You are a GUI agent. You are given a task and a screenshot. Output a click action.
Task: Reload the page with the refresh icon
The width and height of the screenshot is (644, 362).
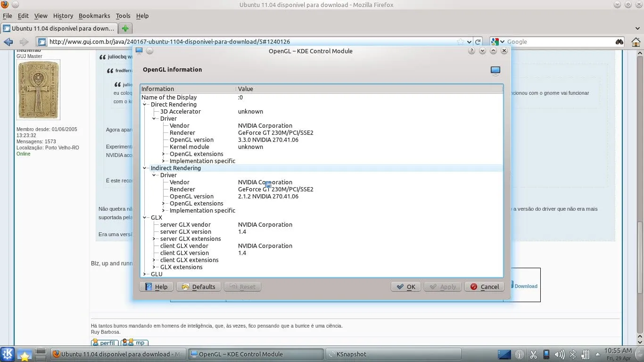pyautogui.click(x=478, y=42)
